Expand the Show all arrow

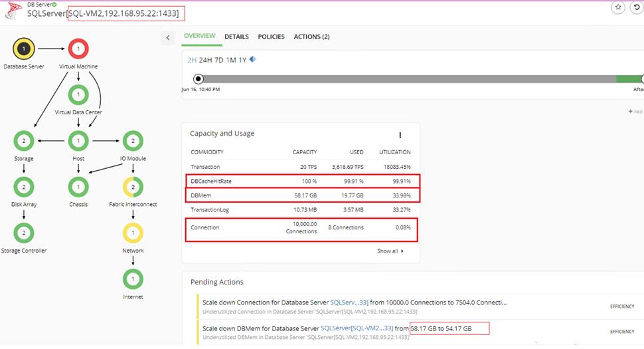402,251
